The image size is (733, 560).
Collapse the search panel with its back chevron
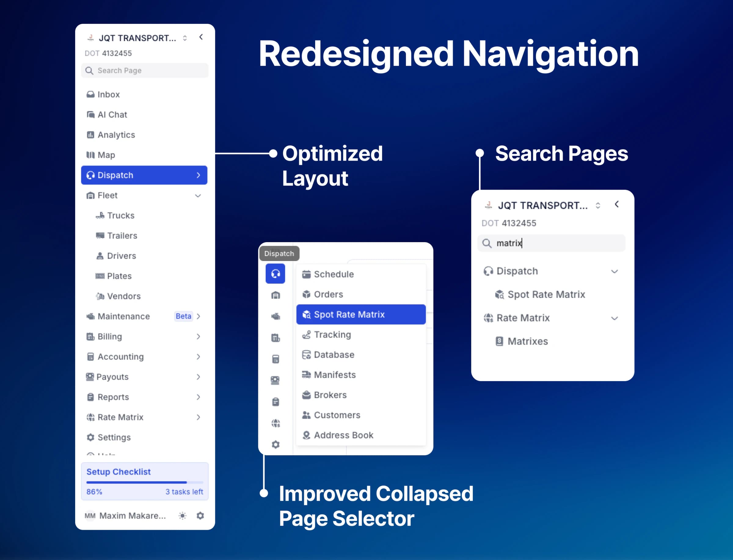tap(617, 204)
